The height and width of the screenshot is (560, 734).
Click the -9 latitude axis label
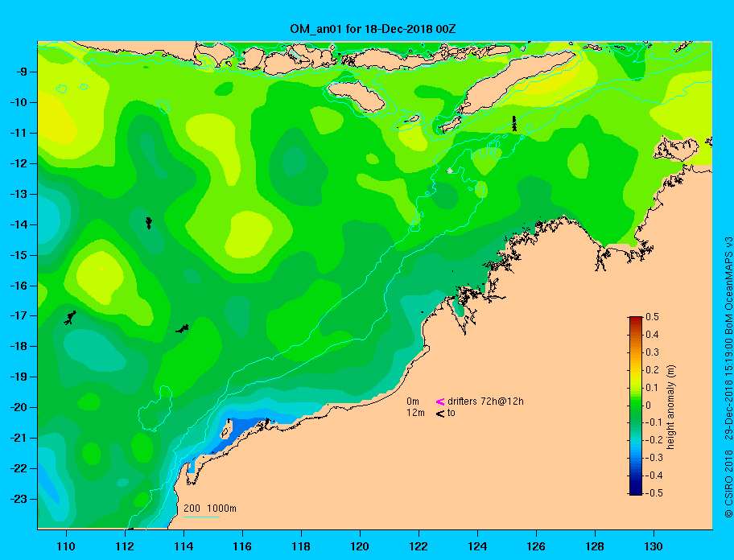click(x=21, y=72)
